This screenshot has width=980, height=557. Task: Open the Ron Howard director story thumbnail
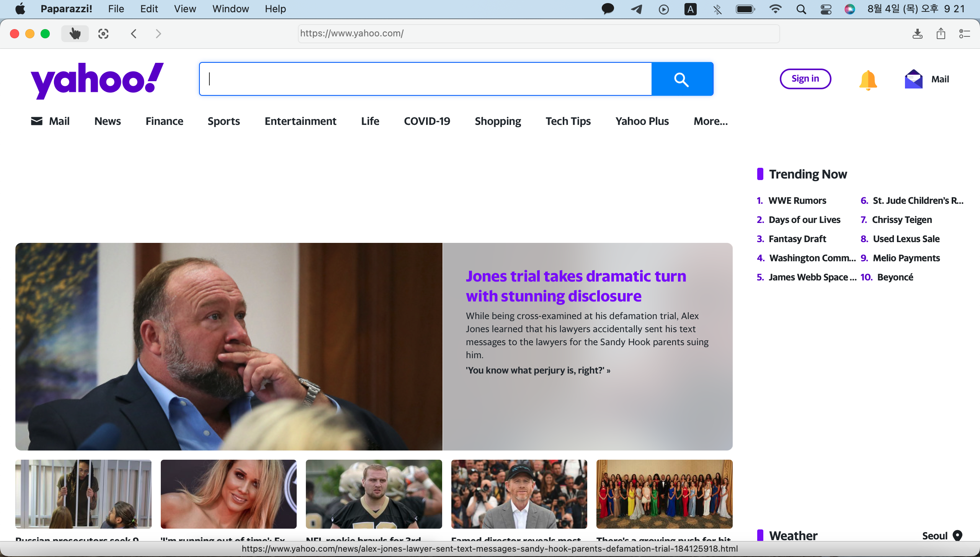coord(519,494)
